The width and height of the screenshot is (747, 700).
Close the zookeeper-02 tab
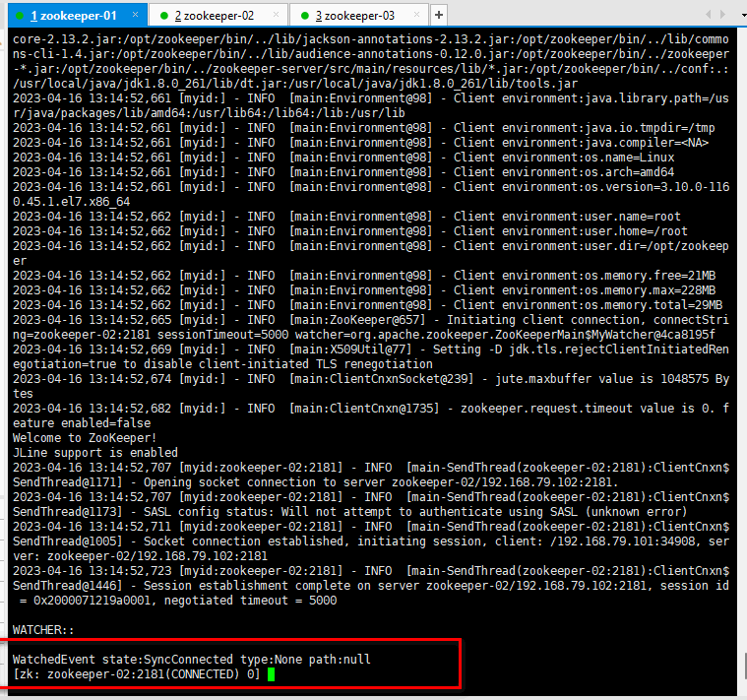click(276, 15)
